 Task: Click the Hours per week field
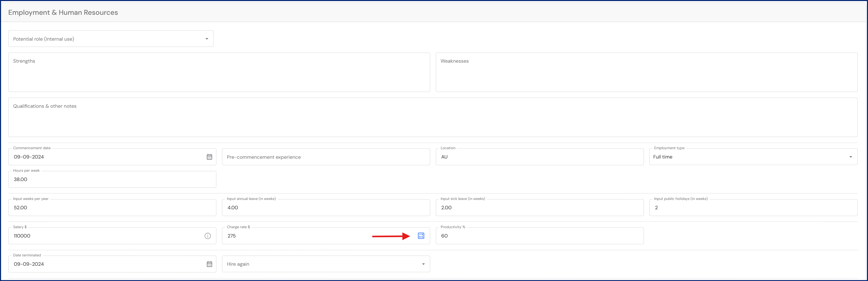point(112,180)
